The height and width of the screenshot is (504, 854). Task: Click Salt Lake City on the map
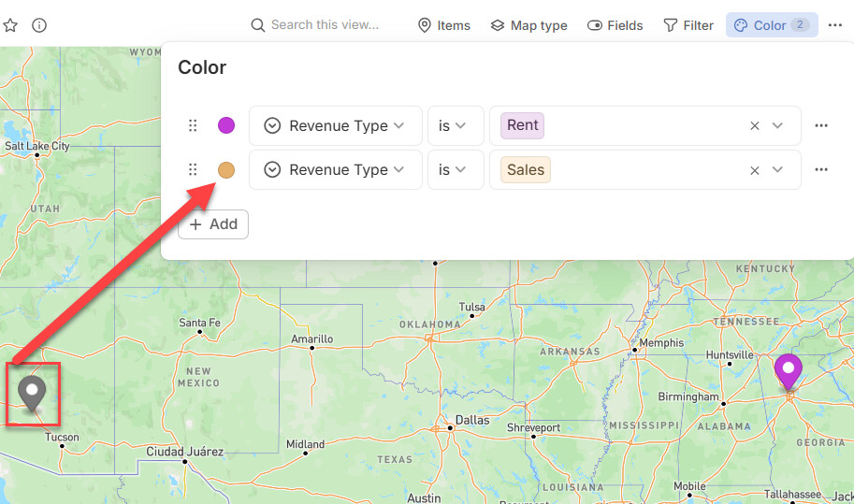(x=37, y=146)
